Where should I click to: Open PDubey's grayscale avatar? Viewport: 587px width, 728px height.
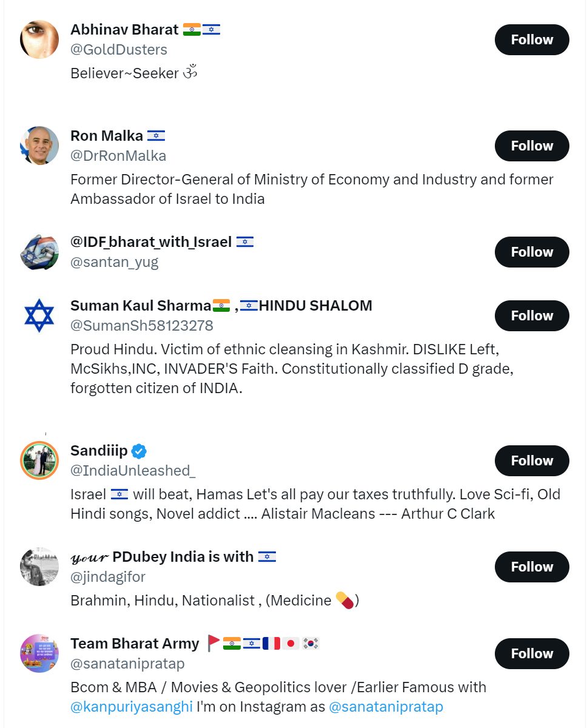pyautogui.click(x=39, y=567)
